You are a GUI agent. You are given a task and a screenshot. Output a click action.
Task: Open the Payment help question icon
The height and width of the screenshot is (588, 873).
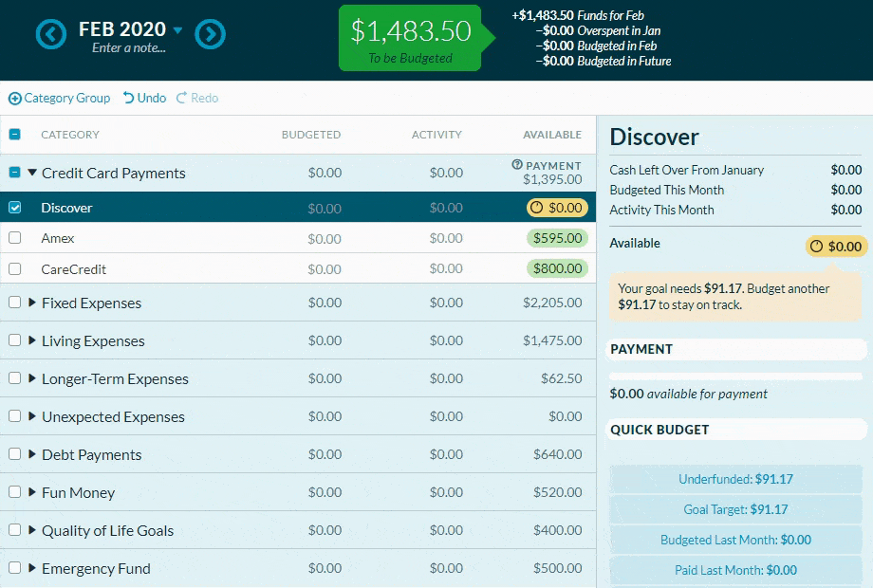tap(517, 165)
